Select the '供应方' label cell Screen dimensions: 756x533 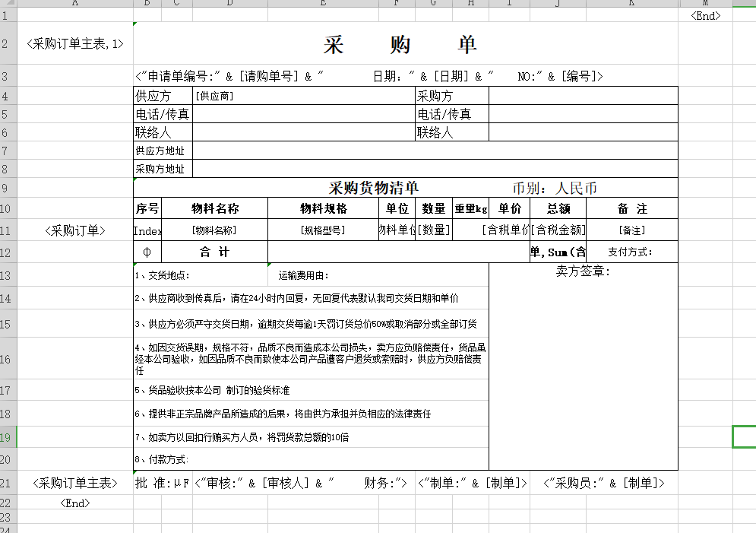[x=163, y=96]
